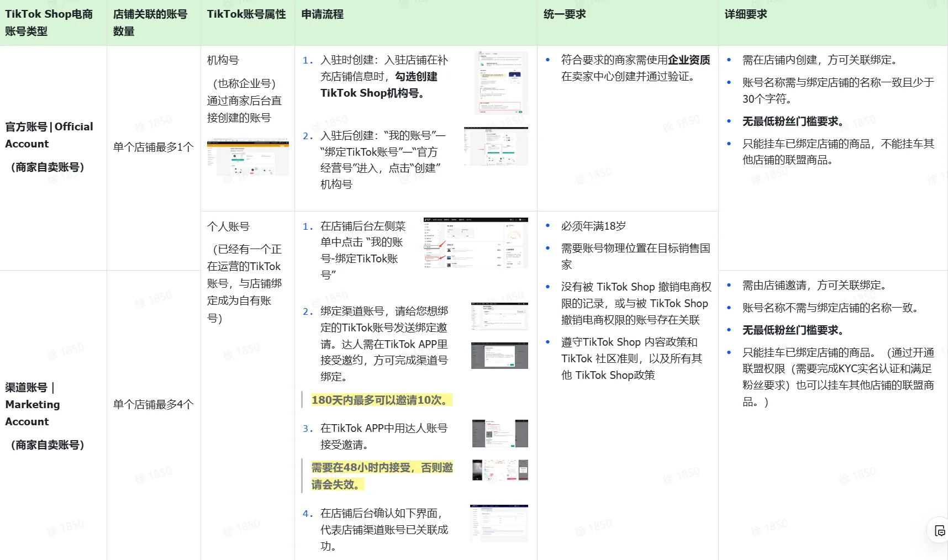
Task: Select the bullet 账号名称需与绑定店铺的名称一致且少于30个字符
Action: [x=839, y=91]
